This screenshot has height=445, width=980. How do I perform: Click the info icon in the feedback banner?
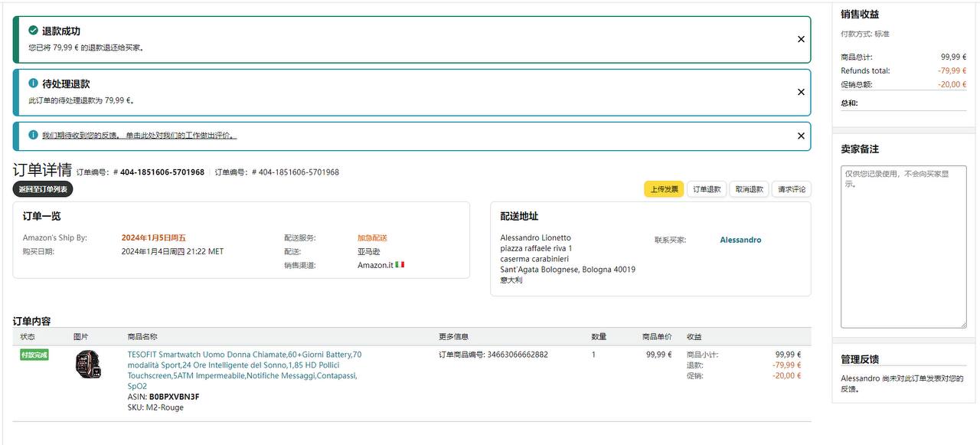tap(33, 135)
